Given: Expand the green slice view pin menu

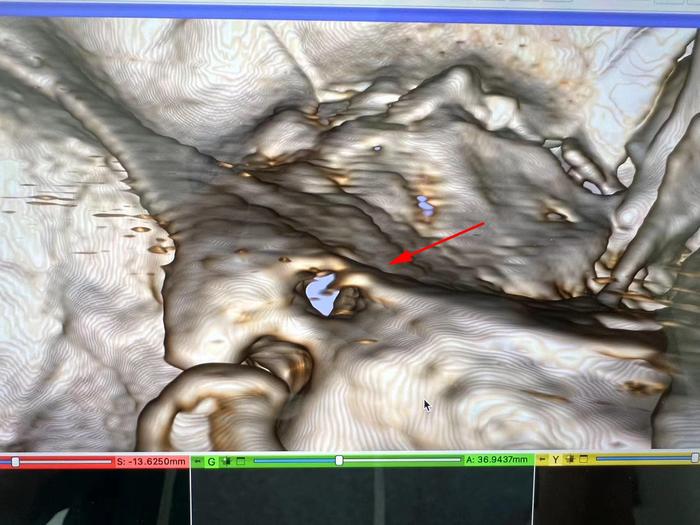Looking at the screenshot, I should click(x=197, y=461).
